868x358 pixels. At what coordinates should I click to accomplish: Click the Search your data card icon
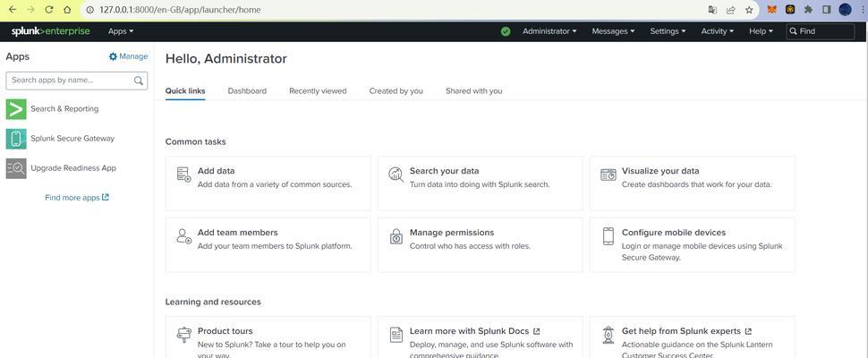click(x=396, y=175)
